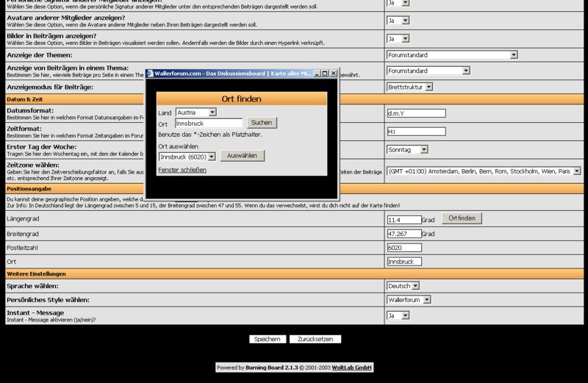Maximize the Wallerforum.com popup window
588x383 pixels.
click(x=325, y=74)
